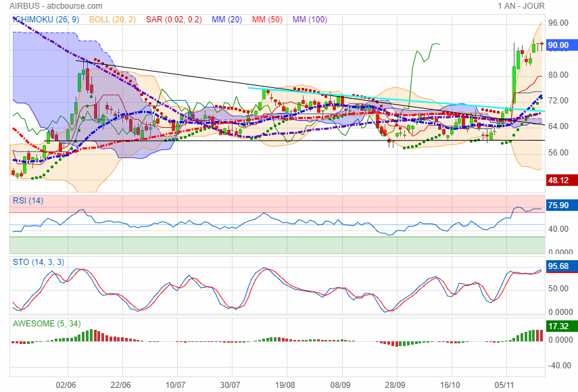
Task: Click the 05/11 date axis label
Action: click(x=504, y=385)
